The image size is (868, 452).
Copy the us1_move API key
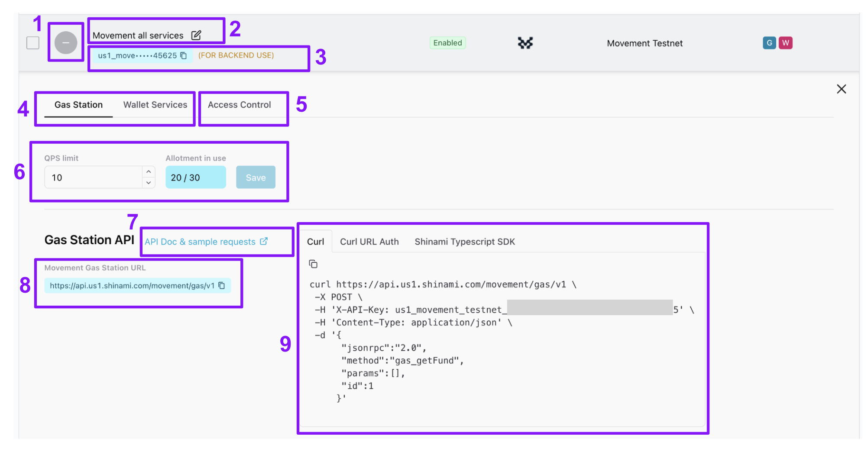(184, 55)
